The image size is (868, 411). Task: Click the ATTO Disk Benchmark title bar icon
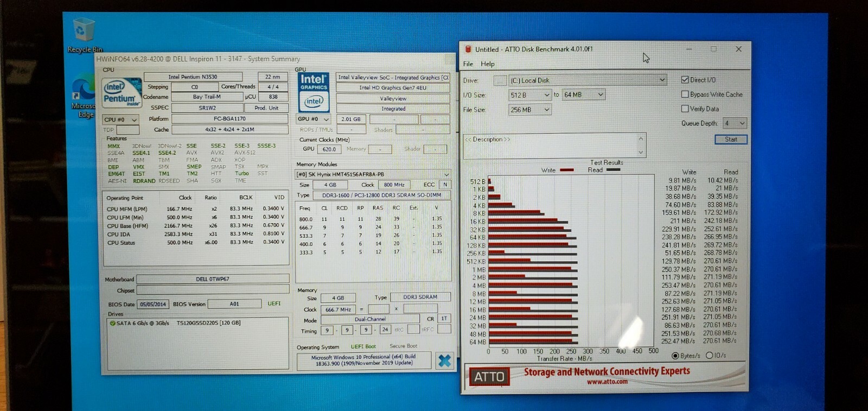[x=468, y=49]
